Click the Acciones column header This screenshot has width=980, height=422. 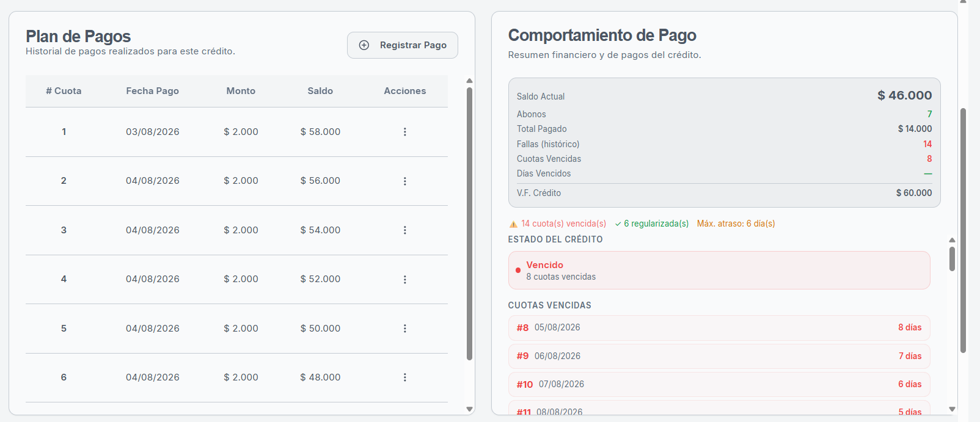(x=405, y=91)
